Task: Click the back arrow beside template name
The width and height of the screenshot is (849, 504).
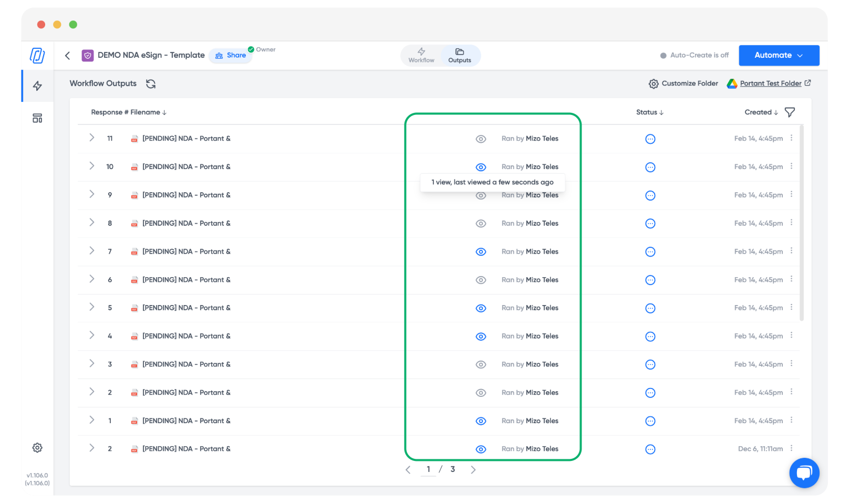Action: (68, 56)
